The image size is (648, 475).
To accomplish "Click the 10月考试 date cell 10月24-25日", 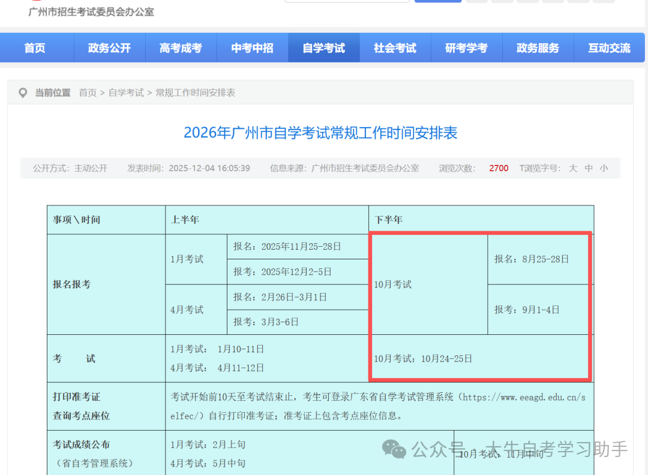I will point(422,358).
